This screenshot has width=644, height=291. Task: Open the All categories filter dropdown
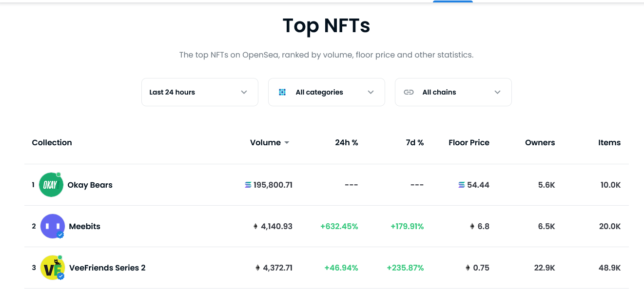pyautogui.click(x=327, y=92)
